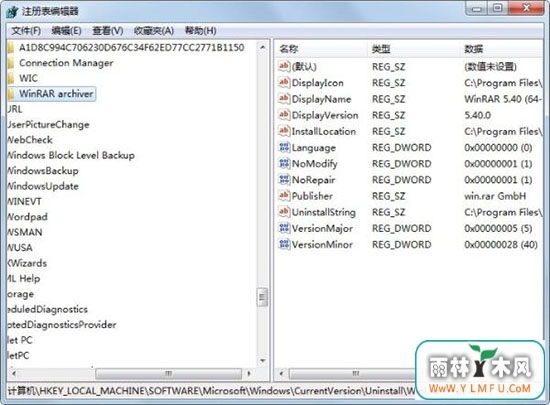The height and width of the screenshot is (405, 550).
Task: Select the WINEVT key
Action: click(25, 201)
